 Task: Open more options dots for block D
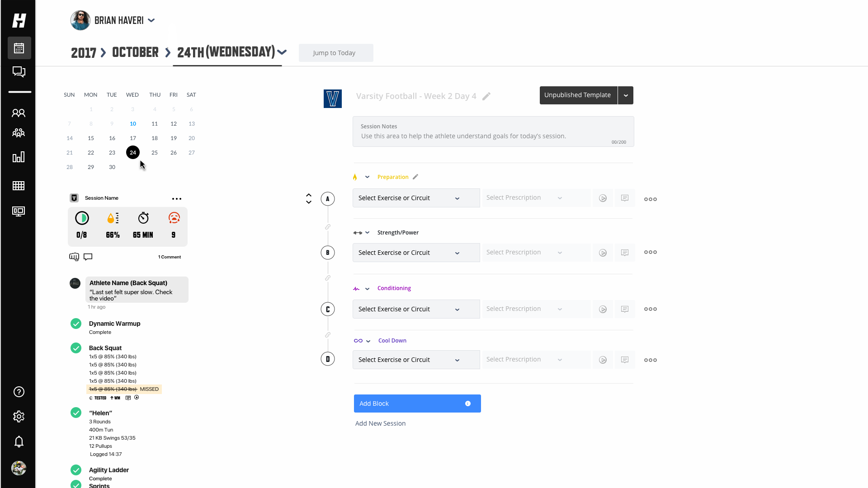[651, 360]
